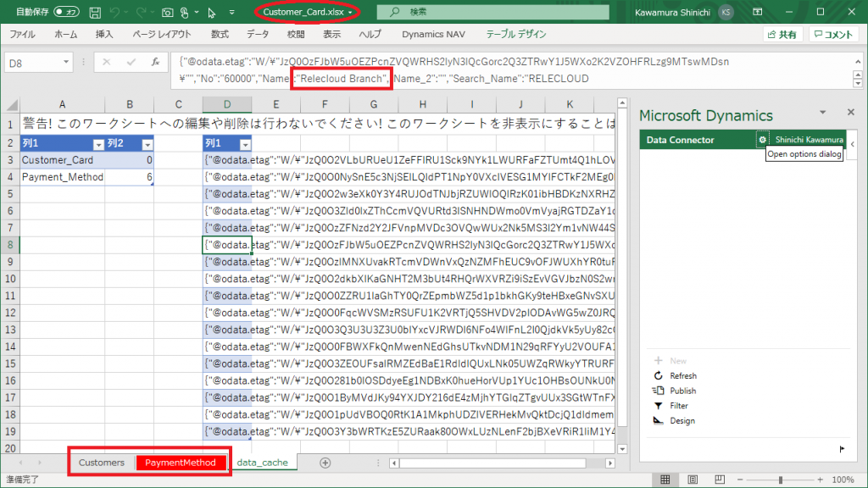Open the Name Box dropdown arrow
This screenshot has width=868, height=488.
(66, 63)
